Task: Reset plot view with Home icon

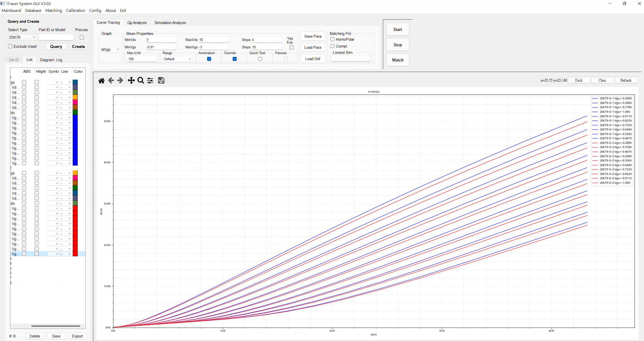Action: click(x=101, y=81)
